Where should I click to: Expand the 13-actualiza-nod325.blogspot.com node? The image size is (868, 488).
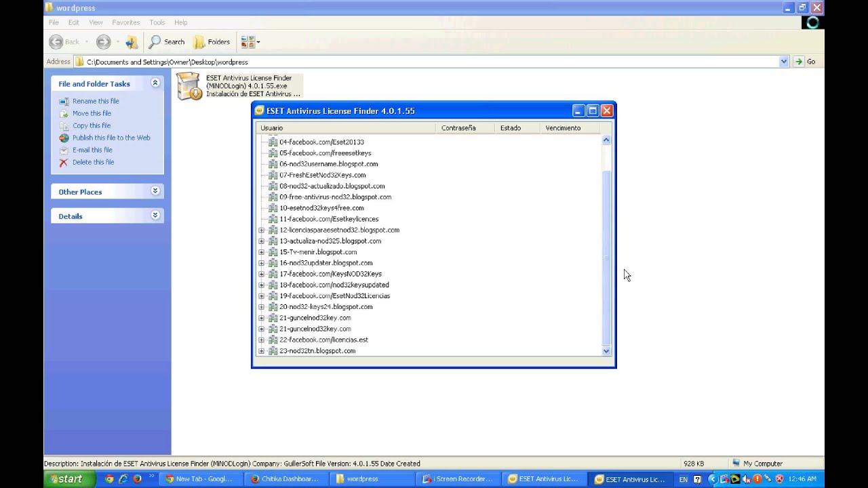tap(262, 241)
